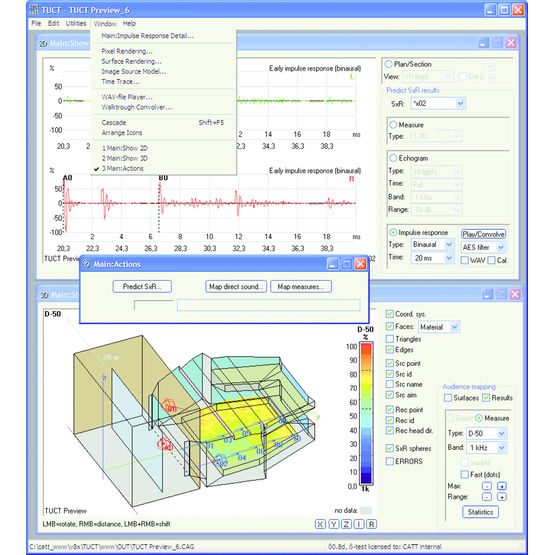Check the Cal checkbox
The image size is (555, 555).
[491, 261]
